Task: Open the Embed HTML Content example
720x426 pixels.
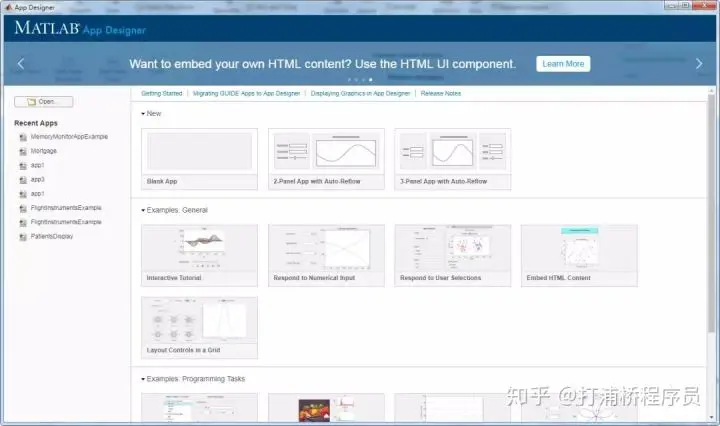Action: tap(579, 255)
